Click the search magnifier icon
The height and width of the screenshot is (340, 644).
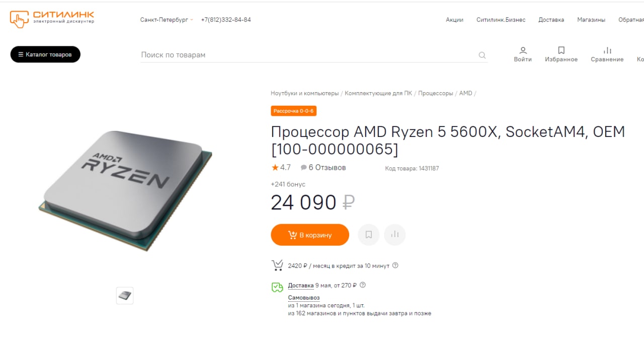click(x=482, y=55)
